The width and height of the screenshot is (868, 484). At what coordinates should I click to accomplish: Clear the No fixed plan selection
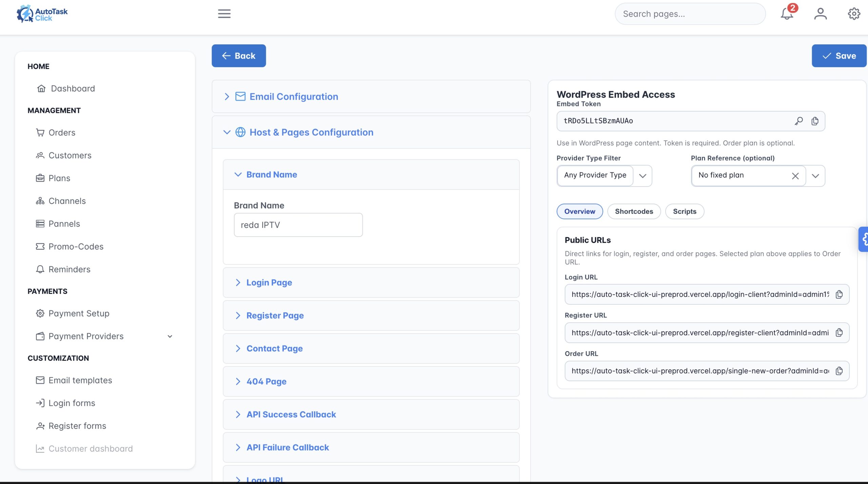[795, 176]
